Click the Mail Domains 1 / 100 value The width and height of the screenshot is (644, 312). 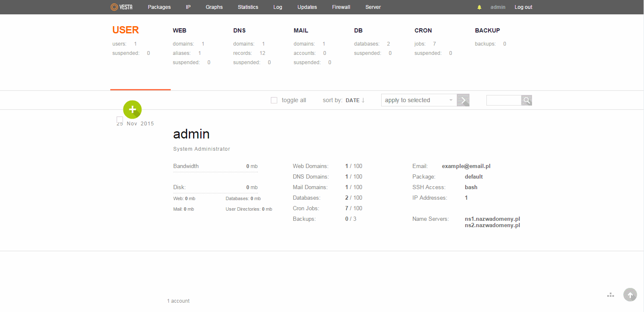click(354, 187)
